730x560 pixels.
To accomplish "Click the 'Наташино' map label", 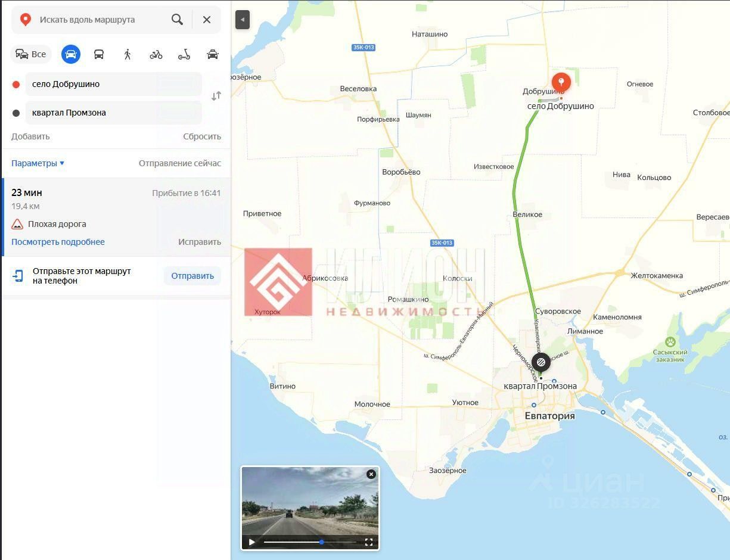I will pyautogui.click(x=430, y=34).
